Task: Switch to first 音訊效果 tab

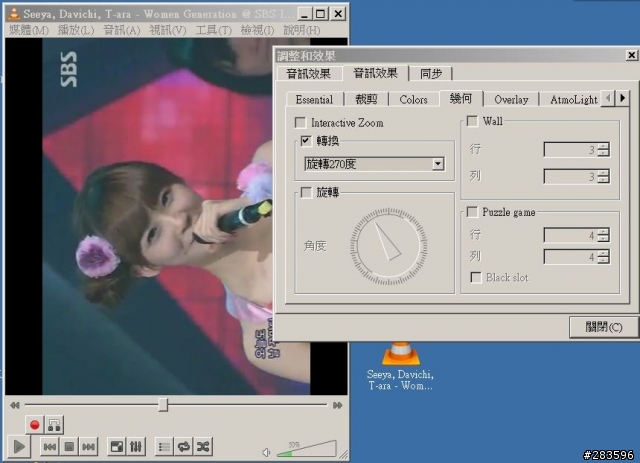Action: 309,74
